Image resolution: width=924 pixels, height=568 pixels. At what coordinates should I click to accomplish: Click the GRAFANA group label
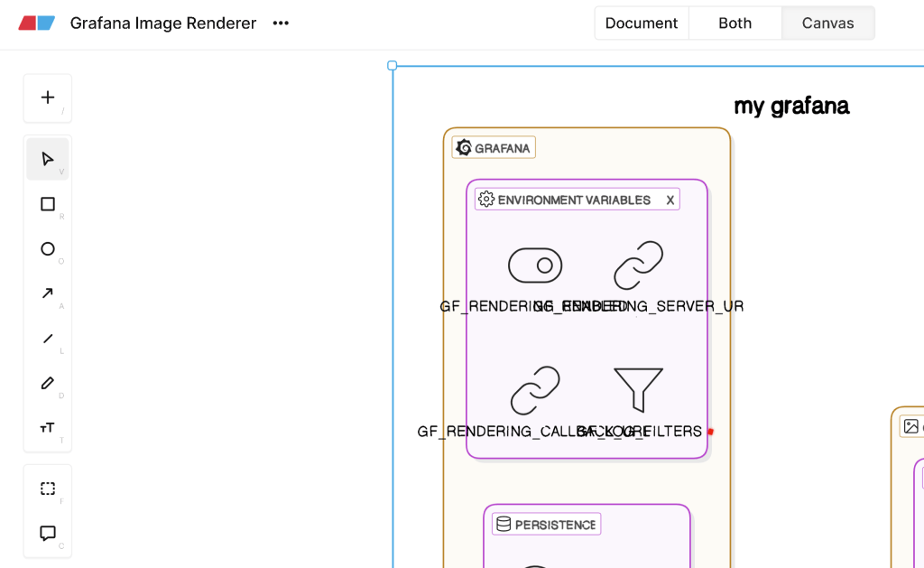(494, 147)
